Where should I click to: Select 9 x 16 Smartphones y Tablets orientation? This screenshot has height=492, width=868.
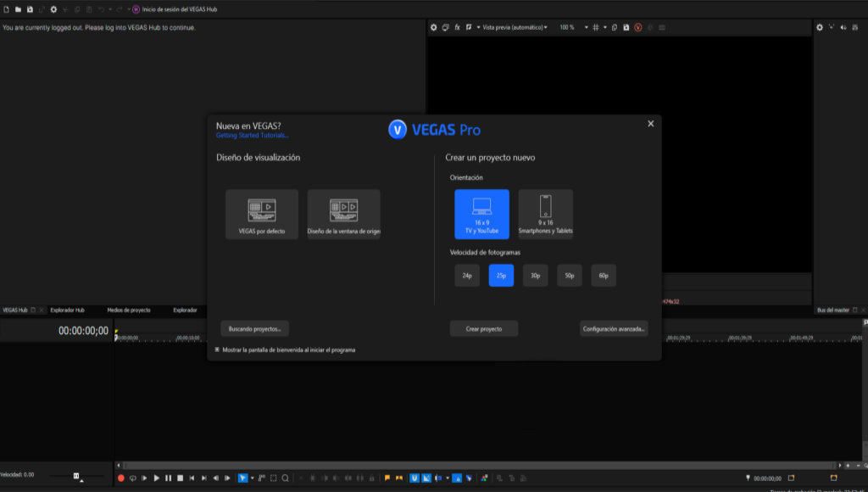click(x=545, y=215)
